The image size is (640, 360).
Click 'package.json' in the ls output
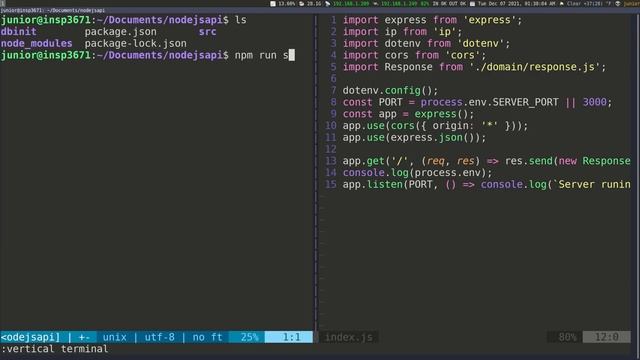120,32
